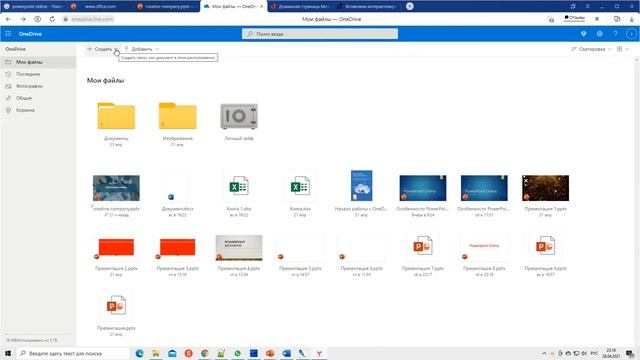Open Корзина in sidebar
The height and width of the screenshot is (360, 640).
(38, 110)
